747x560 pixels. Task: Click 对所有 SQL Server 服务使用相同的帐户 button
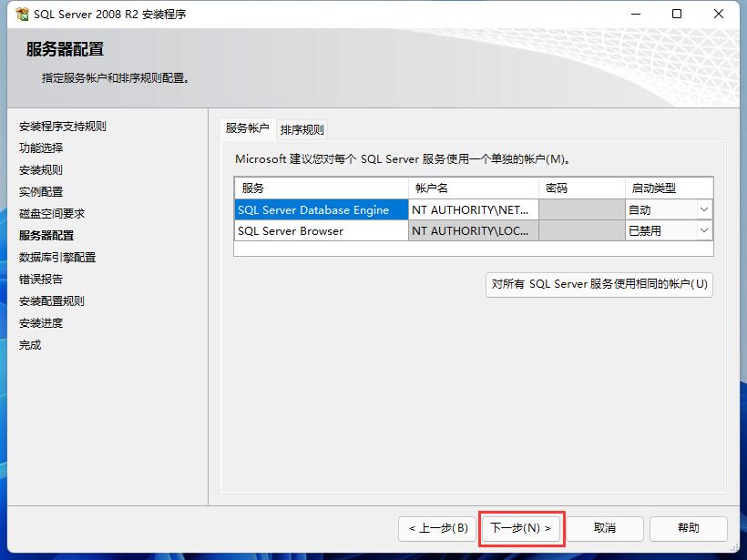coord(599,284)
